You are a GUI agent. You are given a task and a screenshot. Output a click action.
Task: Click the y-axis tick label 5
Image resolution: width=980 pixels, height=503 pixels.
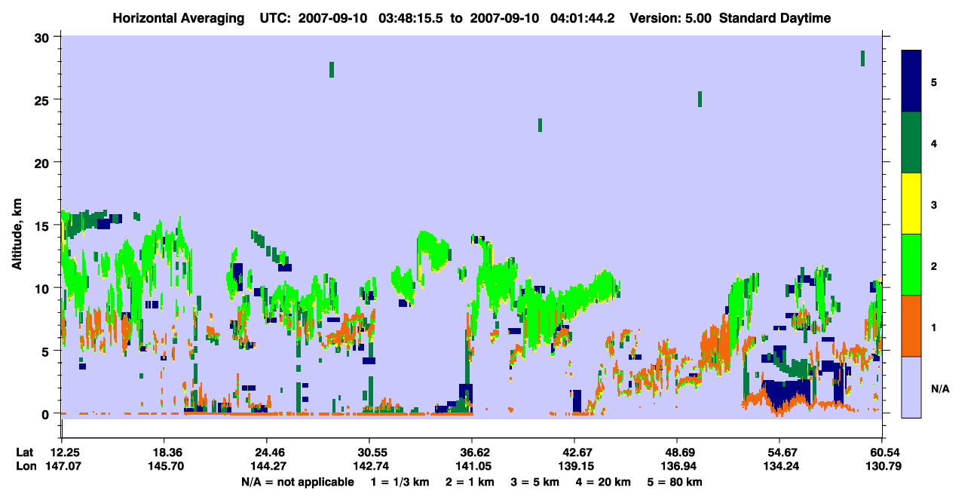point(47,351)
